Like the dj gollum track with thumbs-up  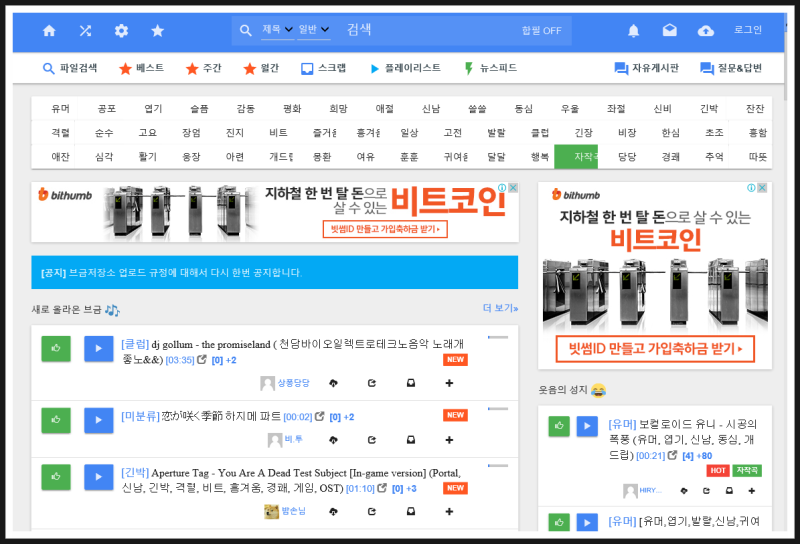tap(56, 349)
